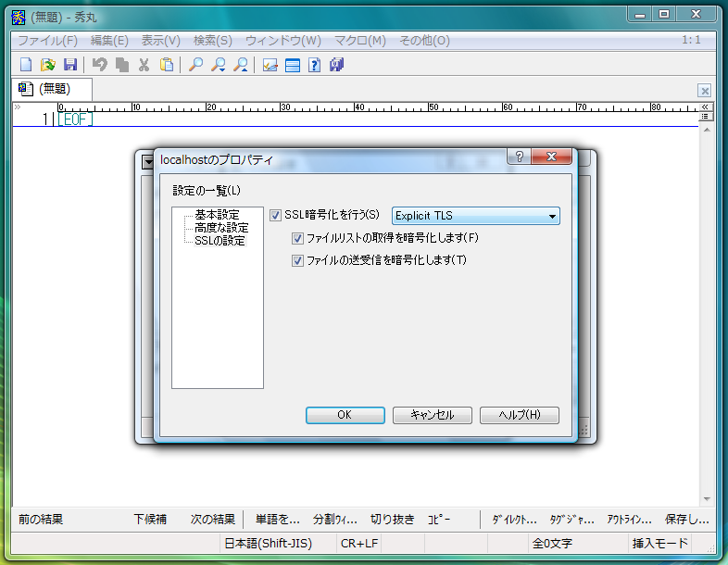This screenshot has width=728, height=565.
Task: Open the マクロ(M) menu
Action: point(359,41)
